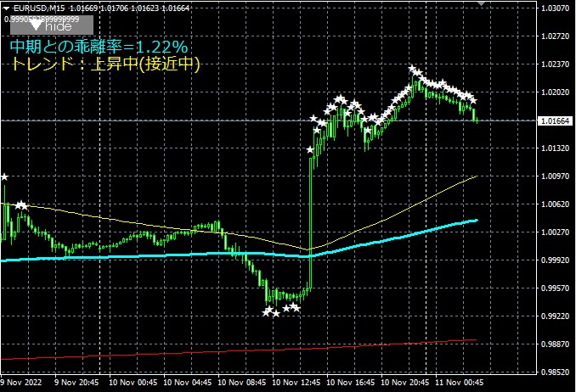Click the 0.98520 price scale label
The width and height of the screenshot is (576, 392).
[x=555, y=372]
